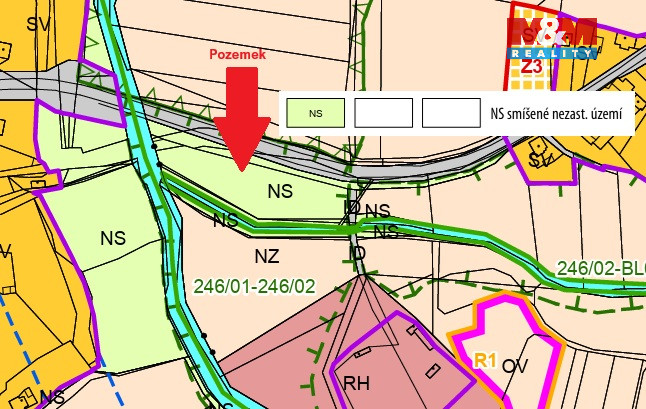
Task: Click the second empty legend box
Action: point(451,113)
